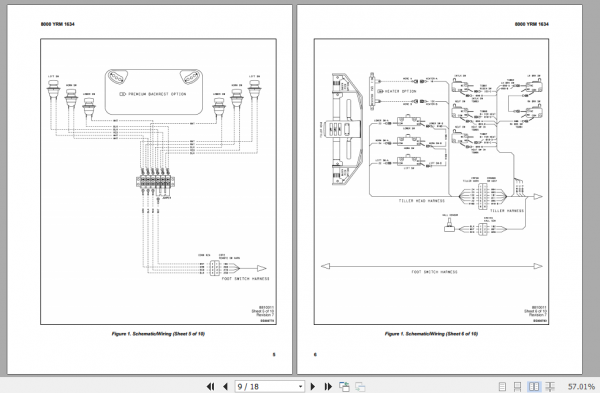
Task: Switch to single page layout
Action: pos(502,386)
